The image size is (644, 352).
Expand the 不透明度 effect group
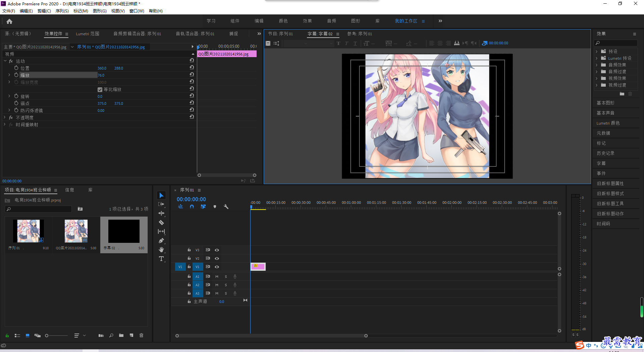tap(5, 117)
